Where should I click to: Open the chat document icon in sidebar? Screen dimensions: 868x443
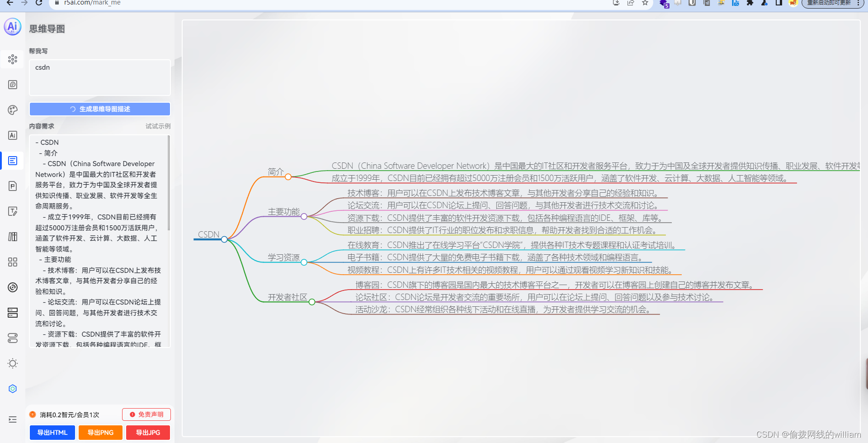pyautogui.click(x=13, y=85)
